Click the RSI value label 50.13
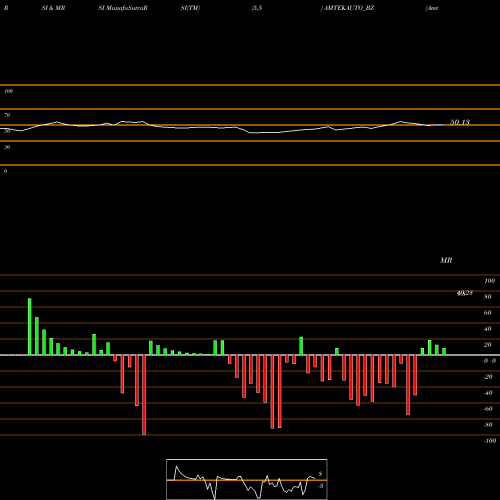The width and height of the screenshot is (500, 500). tap(460, 122)
